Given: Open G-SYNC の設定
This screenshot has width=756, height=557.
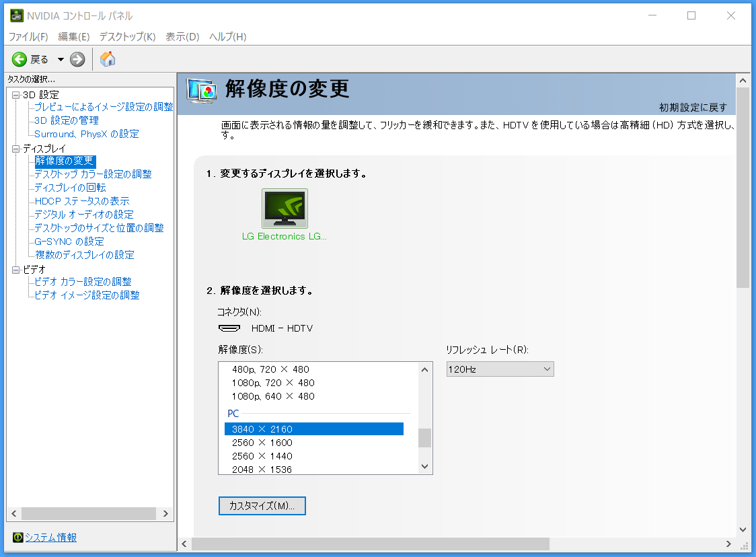Looking at the screenshot, I should pyautogui.click(x=69, y=242).
